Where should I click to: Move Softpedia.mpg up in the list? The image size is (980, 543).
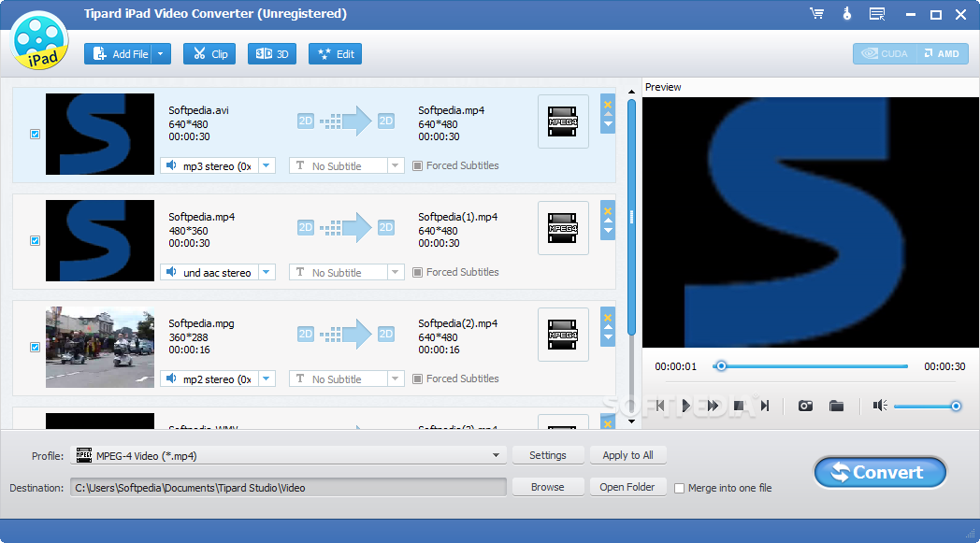point(608,327)
